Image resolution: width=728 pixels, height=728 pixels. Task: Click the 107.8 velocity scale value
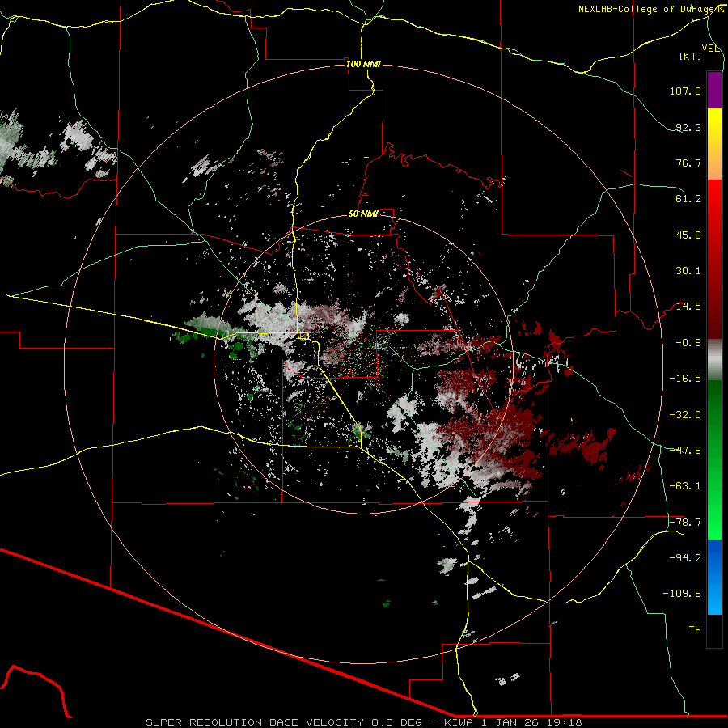[685, 91]
